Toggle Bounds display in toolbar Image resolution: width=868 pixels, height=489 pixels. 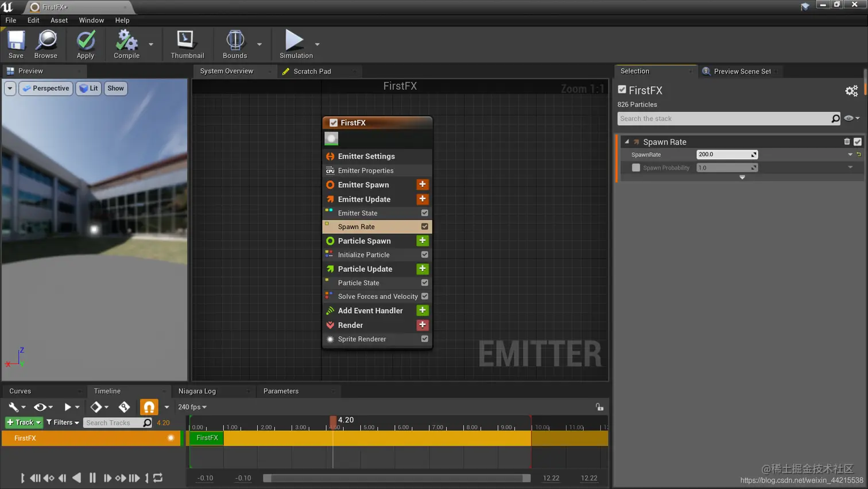tap(235, 44)
